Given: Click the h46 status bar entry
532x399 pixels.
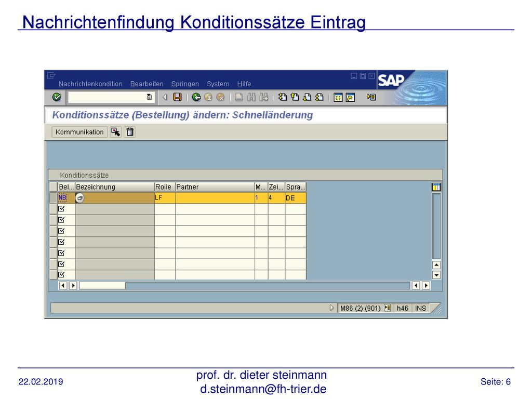Looking at the screenshot, I should coord(403,308).
